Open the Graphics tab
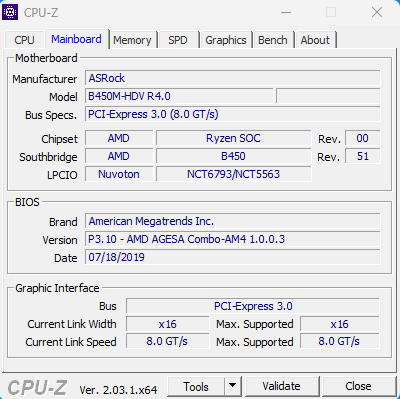The width and height of the screenshot is (400, 399). click(226, 40)
